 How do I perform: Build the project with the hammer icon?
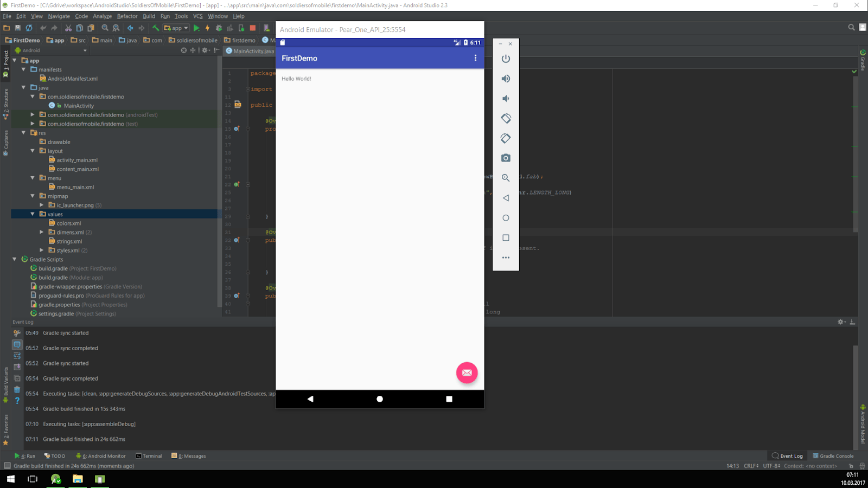(156, 28)
